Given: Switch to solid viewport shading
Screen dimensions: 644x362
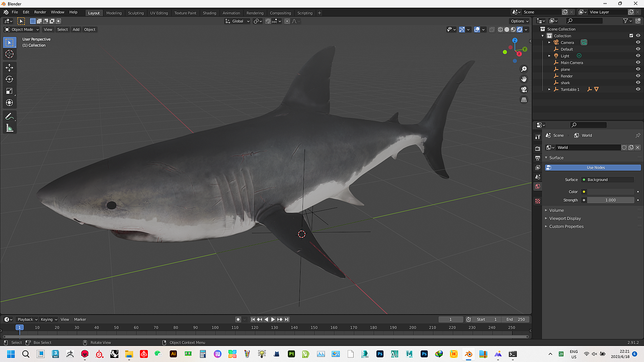Looking at the screenshot, I should tap(507, 29).
